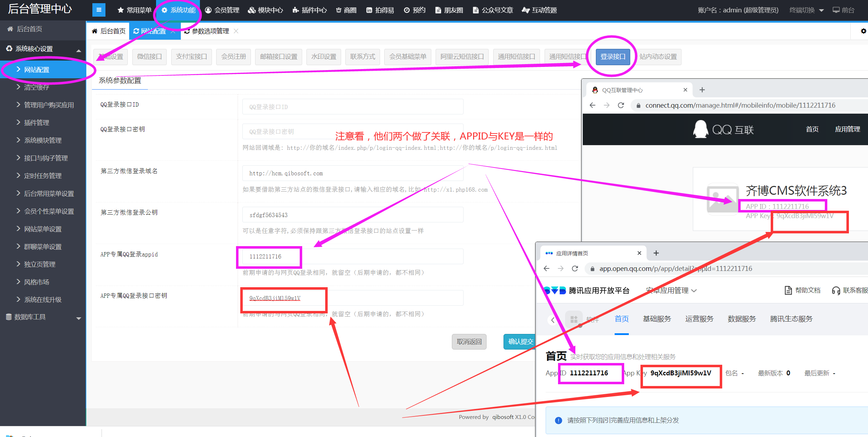
Task: Open the 模块中心 top menu
Action: coord(265,10)
